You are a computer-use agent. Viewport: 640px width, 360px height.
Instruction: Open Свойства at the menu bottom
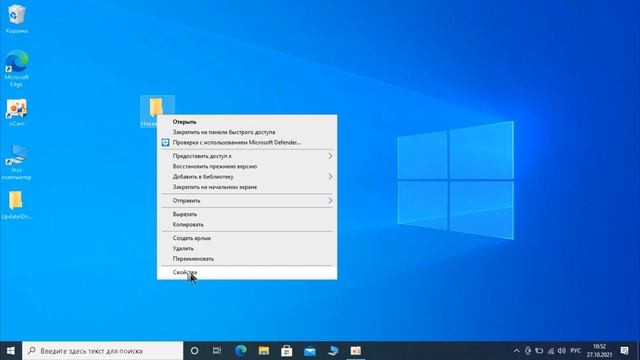click(x=247, y=272)
